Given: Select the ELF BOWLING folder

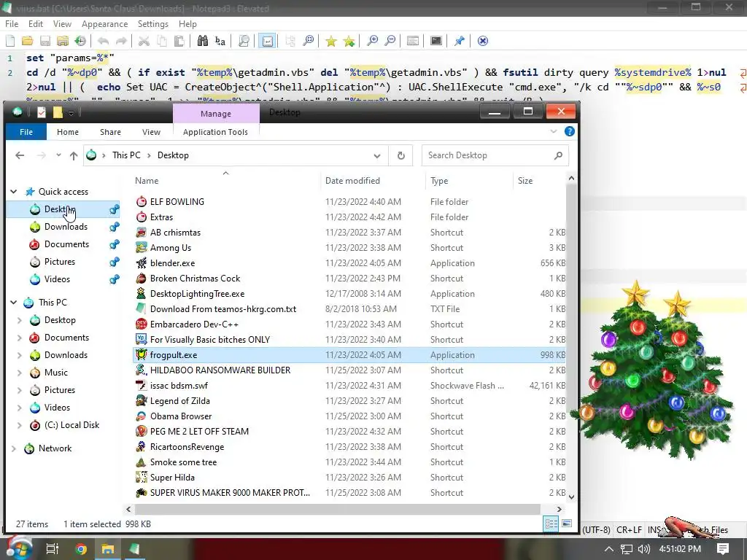Looking at the screenshot, I should (349, 202).
